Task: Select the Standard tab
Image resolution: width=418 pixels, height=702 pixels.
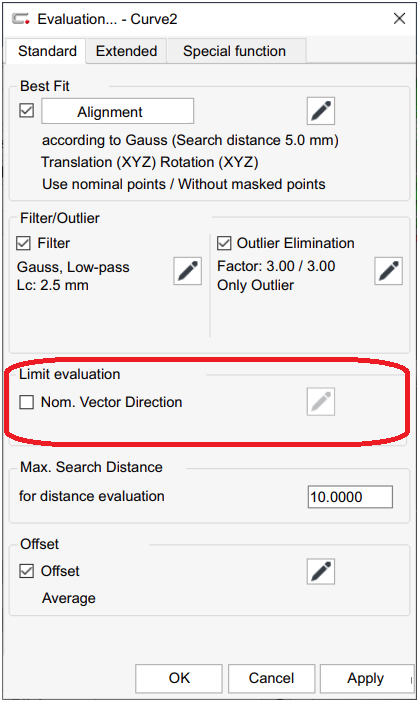Action: click(47, 51)
